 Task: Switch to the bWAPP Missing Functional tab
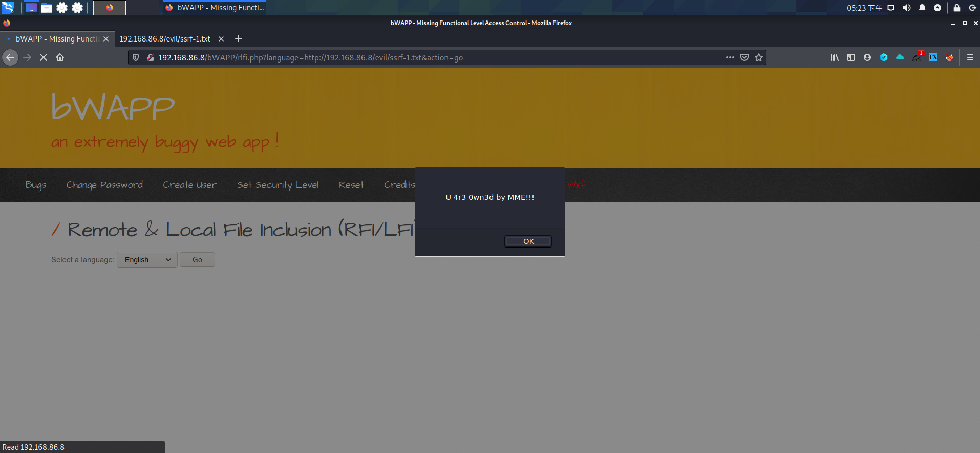coord(57,39)
